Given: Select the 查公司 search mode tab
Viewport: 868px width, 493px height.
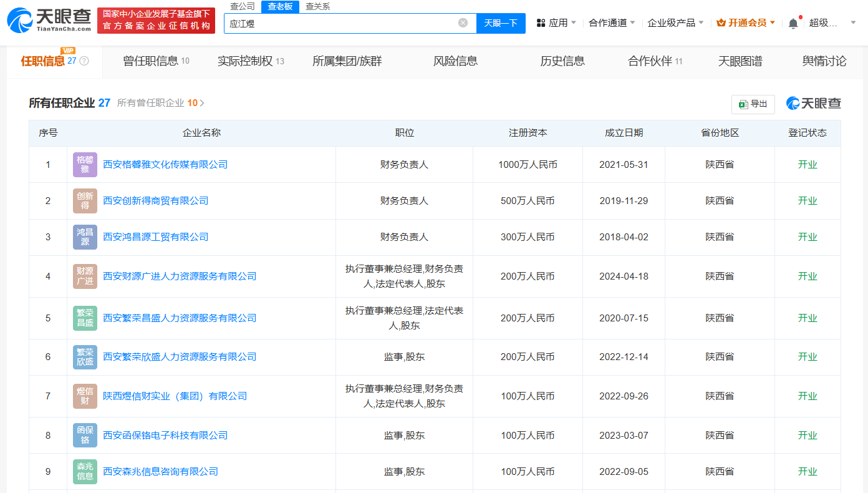Looking at the screenshot, I should 242,6.
